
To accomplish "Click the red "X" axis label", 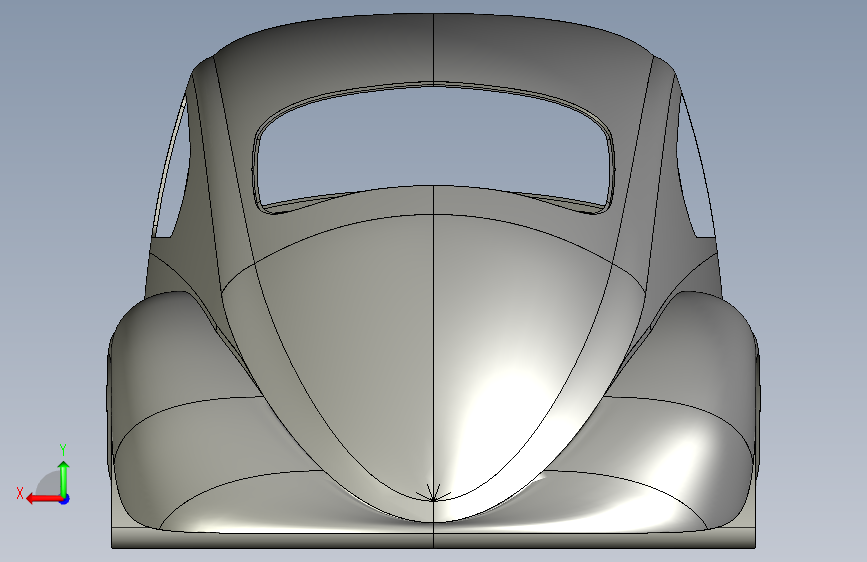I will tap(20, 493).
